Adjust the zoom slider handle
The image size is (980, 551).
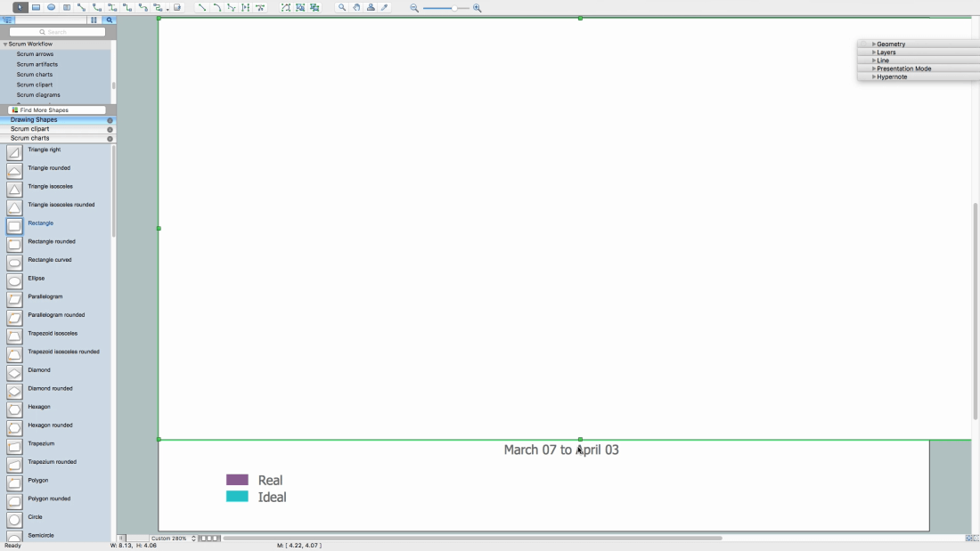pos(454,8)
